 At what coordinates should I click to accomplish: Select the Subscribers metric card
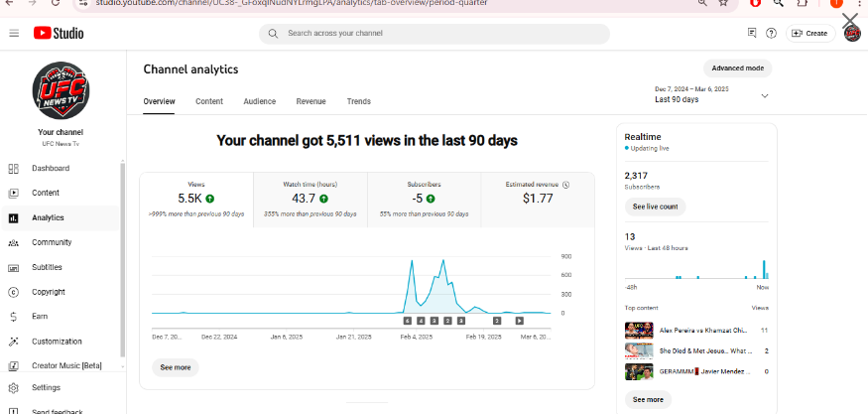[424, 200]
